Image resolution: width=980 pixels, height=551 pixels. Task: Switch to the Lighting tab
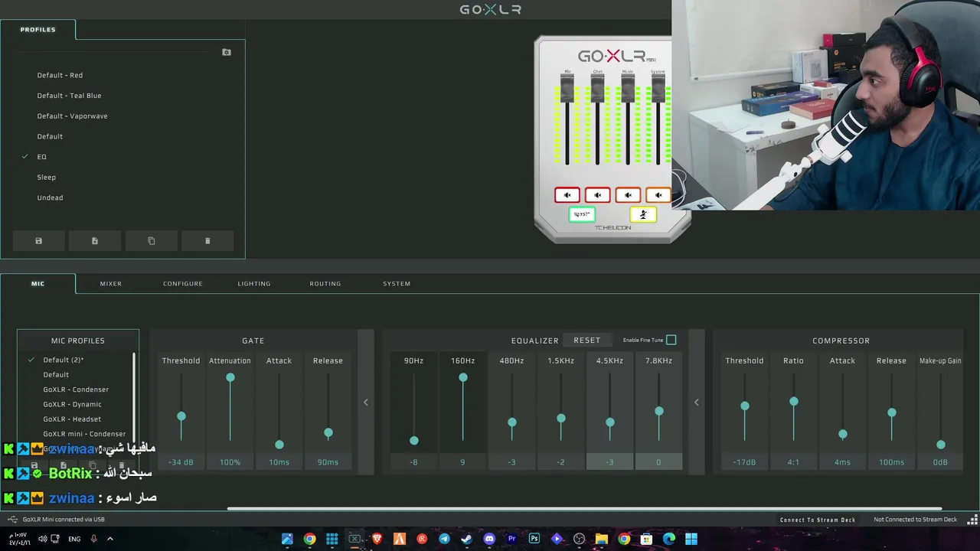pos(254,284)
